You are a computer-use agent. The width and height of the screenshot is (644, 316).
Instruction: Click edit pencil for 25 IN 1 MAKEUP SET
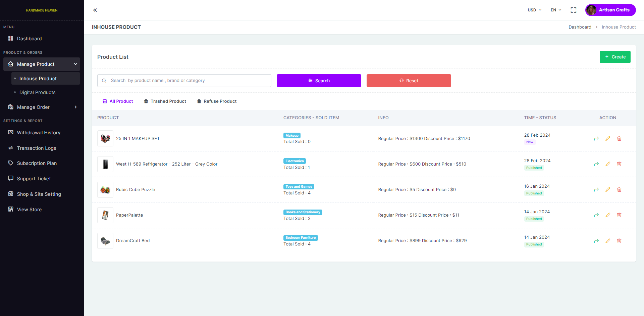[607, 139]
